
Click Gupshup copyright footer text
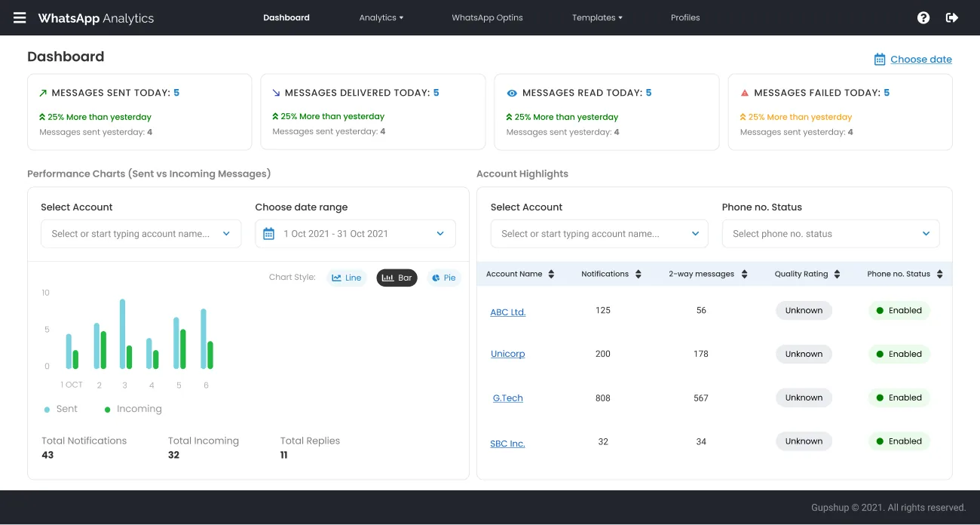[x=889, y=508]
